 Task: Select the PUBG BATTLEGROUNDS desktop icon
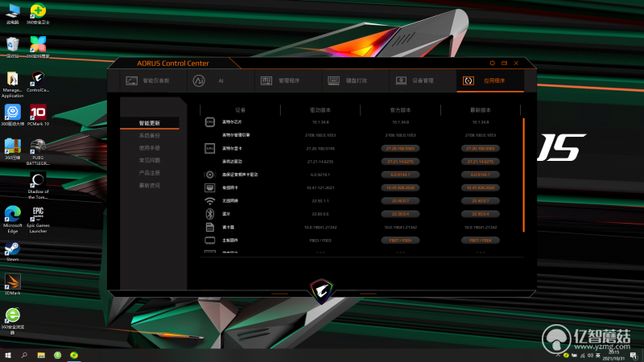click(38, 152)
